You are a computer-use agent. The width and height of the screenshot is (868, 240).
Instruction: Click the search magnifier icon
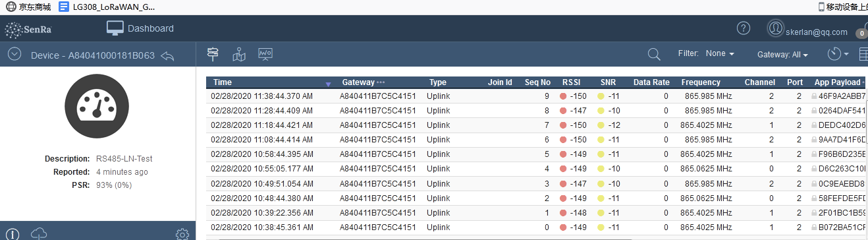(654, 54)
